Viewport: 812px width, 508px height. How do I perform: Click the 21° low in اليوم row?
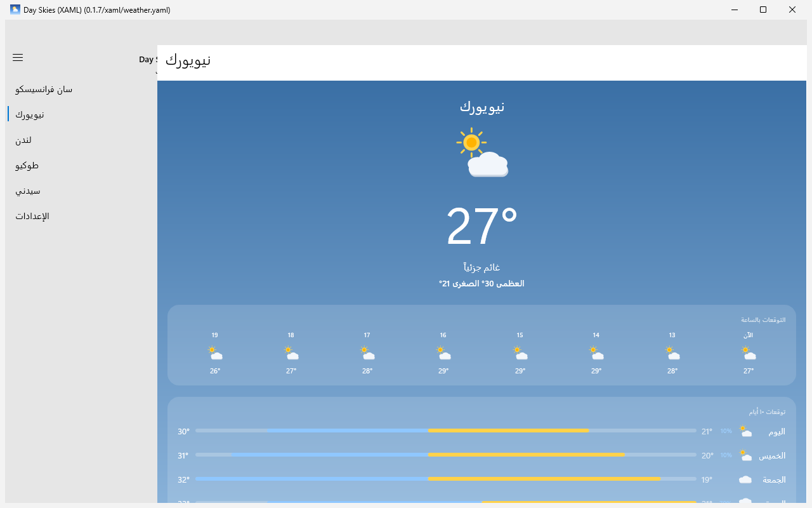click(x=707, y=432)
